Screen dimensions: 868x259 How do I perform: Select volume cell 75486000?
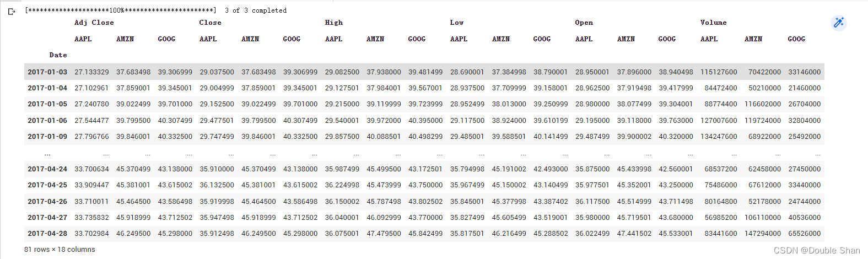point(721,185)
